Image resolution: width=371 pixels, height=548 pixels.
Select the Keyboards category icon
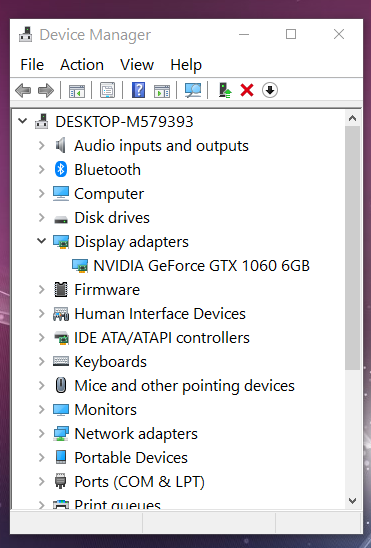tap(61, 361)
